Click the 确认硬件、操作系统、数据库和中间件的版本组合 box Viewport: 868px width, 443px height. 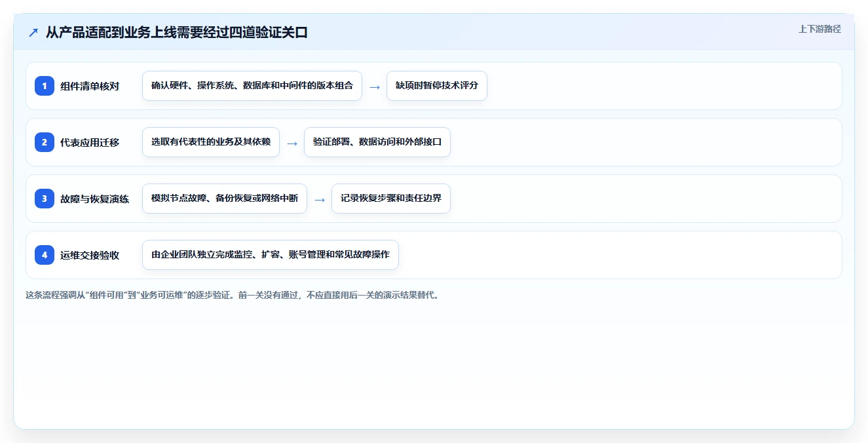click(x=252, y=86)
